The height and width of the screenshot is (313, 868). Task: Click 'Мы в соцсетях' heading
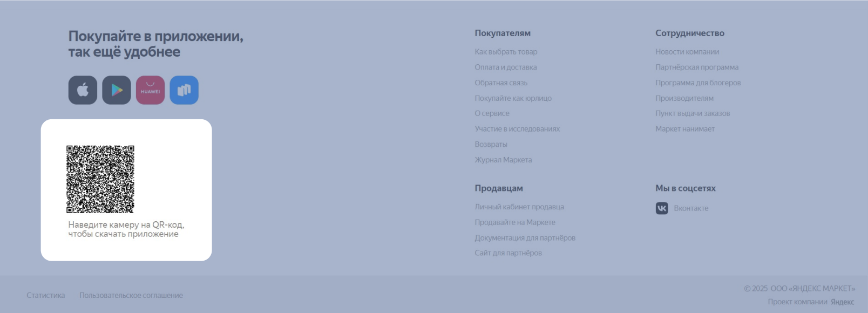pos(686,188)
